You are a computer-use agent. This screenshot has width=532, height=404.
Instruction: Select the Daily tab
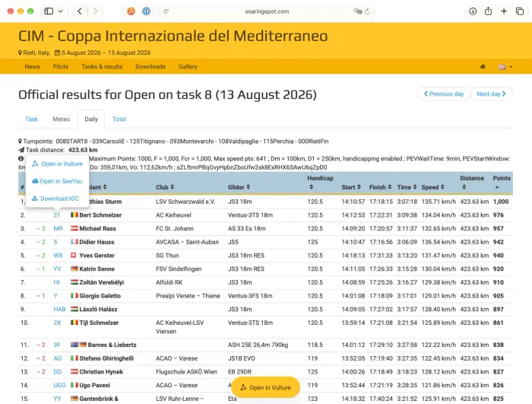point(91,119)
